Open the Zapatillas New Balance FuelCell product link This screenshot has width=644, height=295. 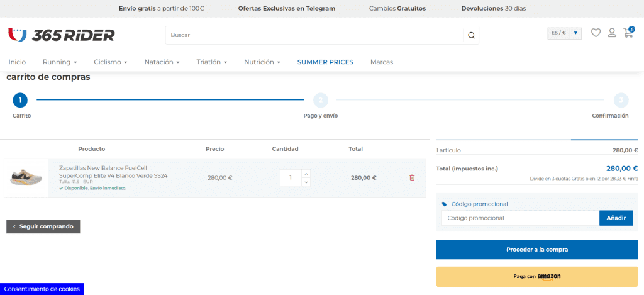click(113, 172)
